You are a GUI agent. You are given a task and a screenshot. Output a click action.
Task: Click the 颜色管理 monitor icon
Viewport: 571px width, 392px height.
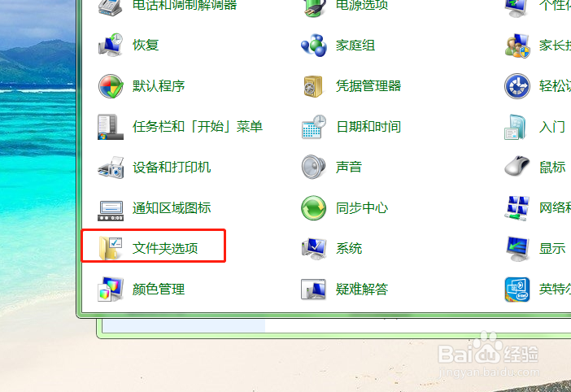[x=111, y=290]
